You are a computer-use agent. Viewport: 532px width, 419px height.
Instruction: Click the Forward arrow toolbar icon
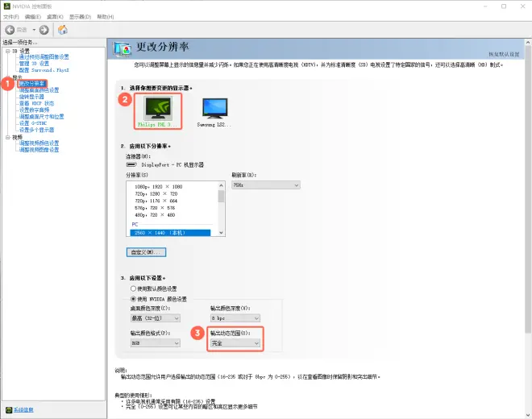(44, 30)
